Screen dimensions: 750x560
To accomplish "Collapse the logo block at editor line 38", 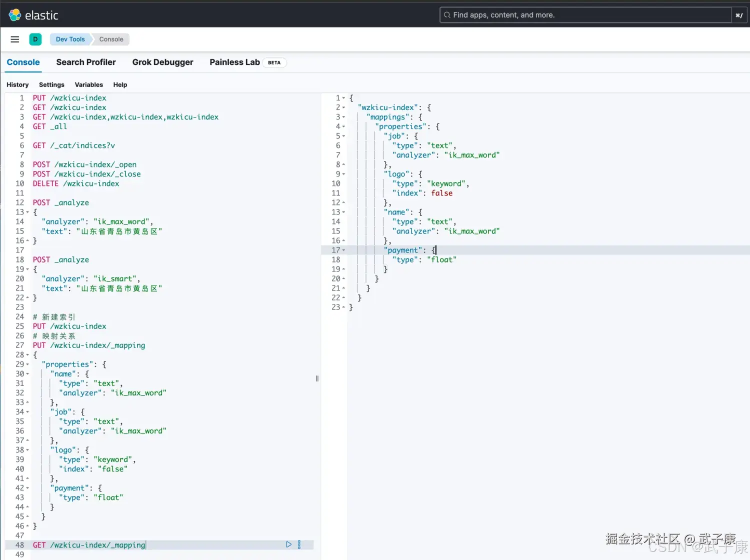I will 27,450.
